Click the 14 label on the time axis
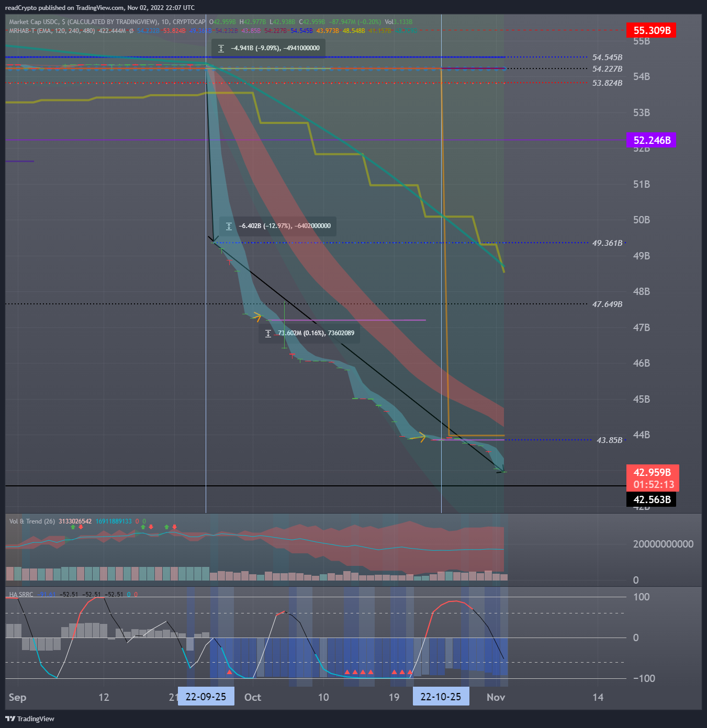707x728 pixels. [598, 697]
